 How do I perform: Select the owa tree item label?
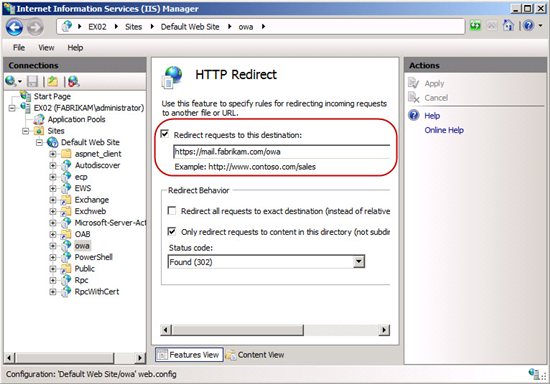pos(82,245)
